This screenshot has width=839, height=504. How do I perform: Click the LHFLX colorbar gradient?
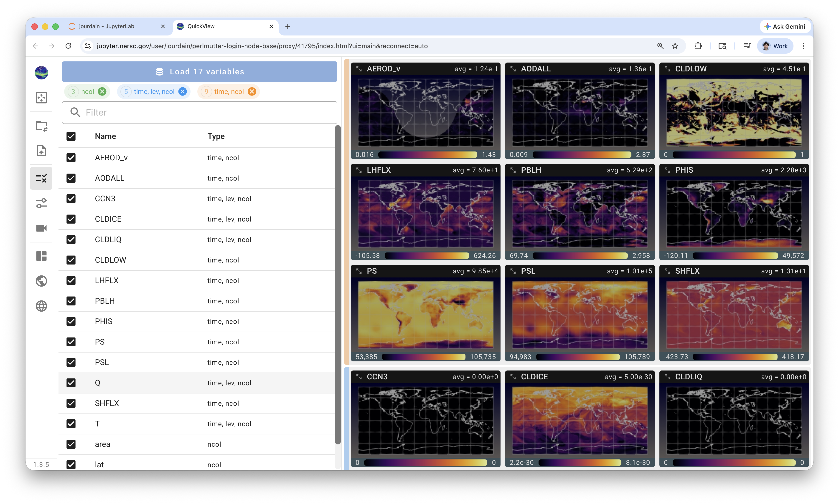click(x=427, y=256)
